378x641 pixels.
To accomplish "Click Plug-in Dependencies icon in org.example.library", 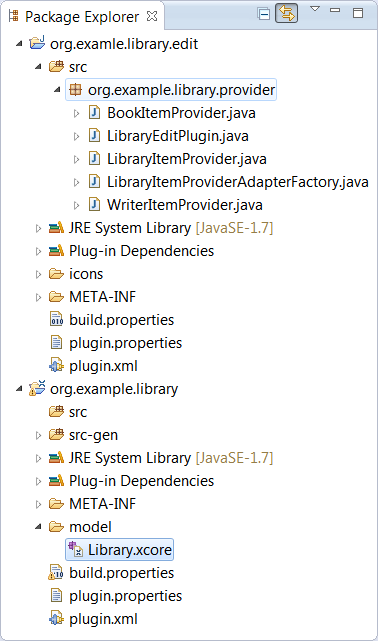I will 56,480.
